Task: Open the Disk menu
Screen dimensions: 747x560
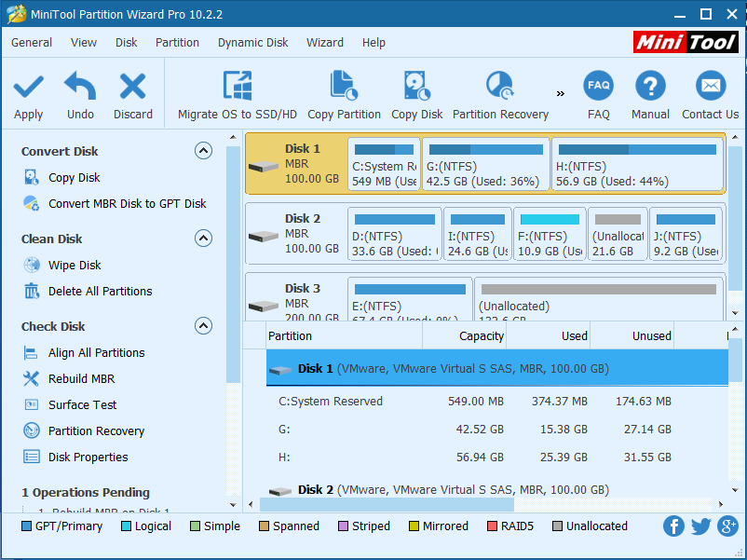Action: coord(127,43)
